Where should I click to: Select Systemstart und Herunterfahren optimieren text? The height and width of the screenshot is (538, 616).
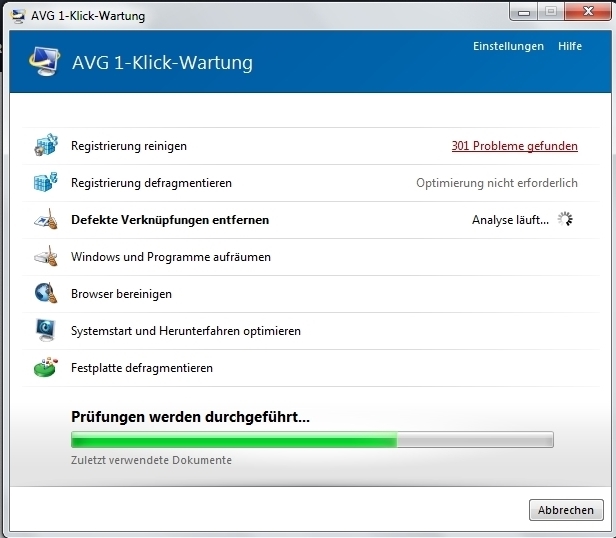coord(186,331)
